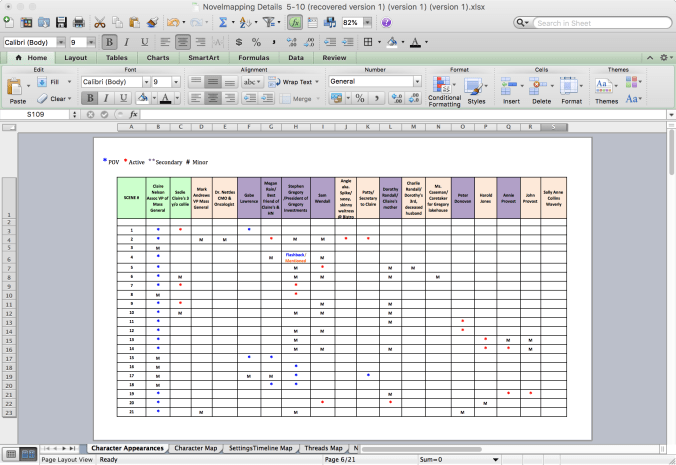Open Conditional Formatting in the ribbon
The height and width of the screenshot is (465, 676).
tap(444, 89)
